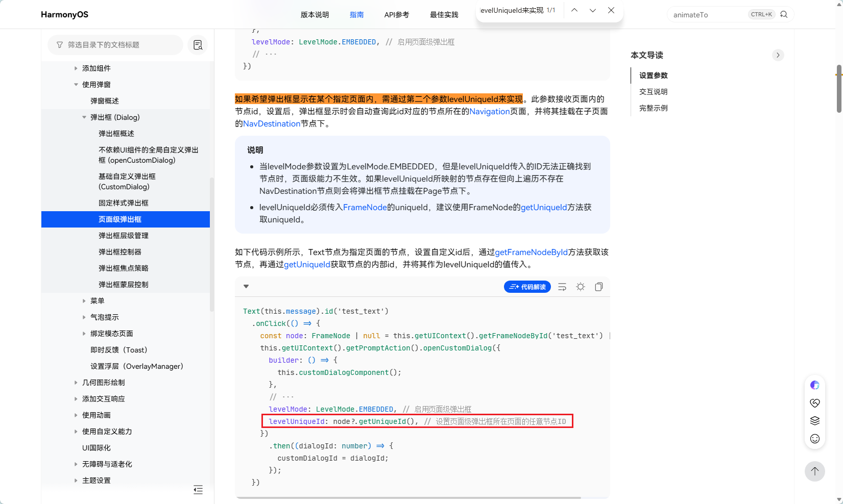Screen dimensions: 843x504
Task: Click the heart feedback floating icon
Action: [x=815, y=403]
